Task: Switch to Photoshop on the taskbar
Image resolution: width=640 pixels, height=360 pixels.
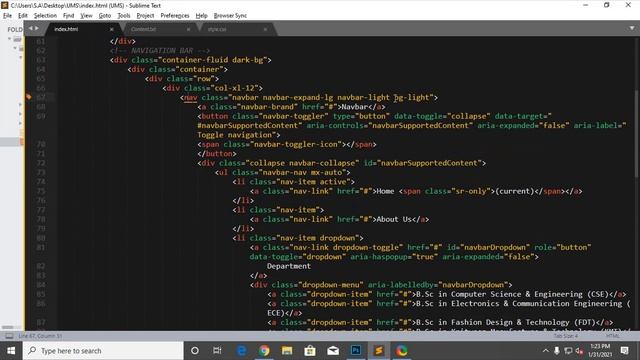Action: (x=356, y=351)
